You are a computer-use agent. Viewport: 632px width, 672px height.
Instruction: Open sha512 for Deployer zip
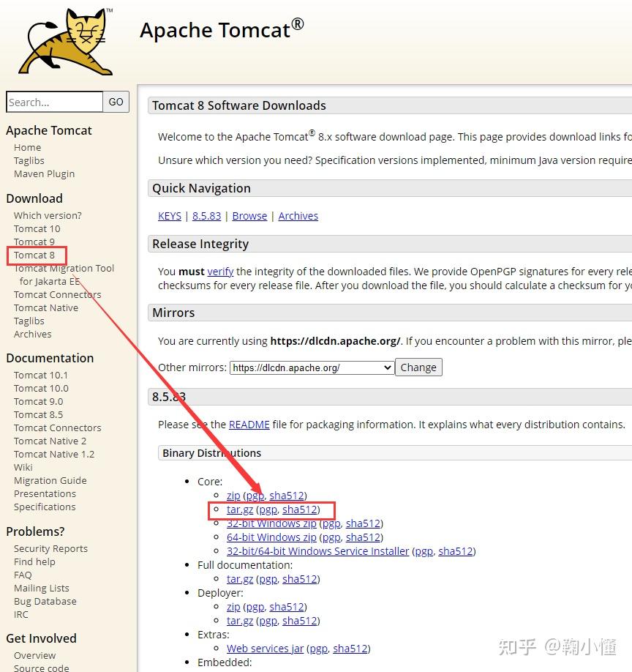coord(287,607)
